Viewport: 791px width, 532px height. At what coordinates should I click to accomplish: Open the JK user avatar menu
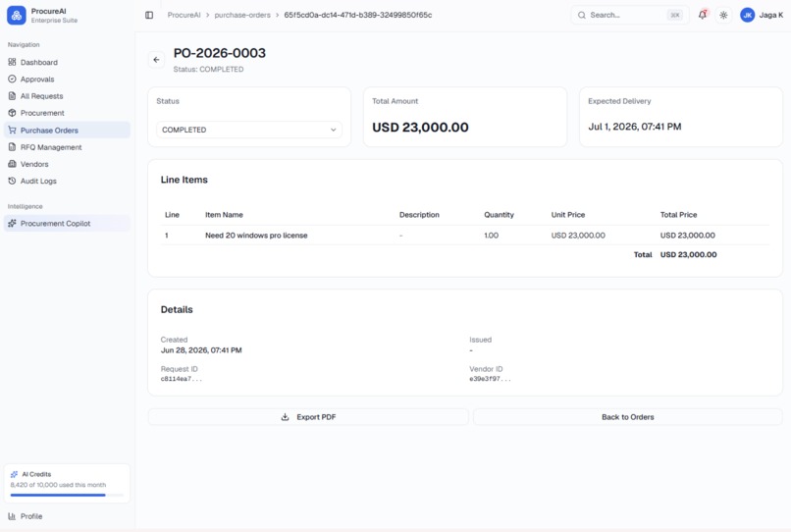coord(747,15)
